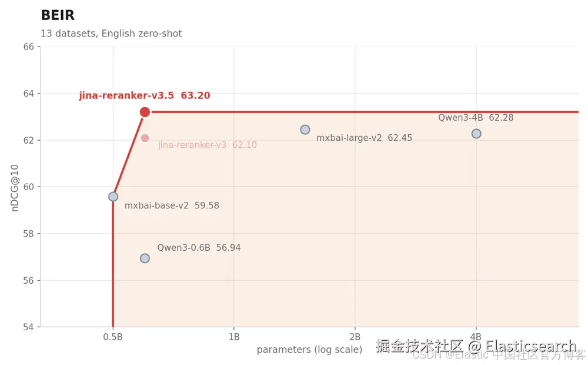The width and height of the screenshot is (588, 365).
Task: Click the faded pink jina-reranker-v3 data point
Action: tap(145, 138)
